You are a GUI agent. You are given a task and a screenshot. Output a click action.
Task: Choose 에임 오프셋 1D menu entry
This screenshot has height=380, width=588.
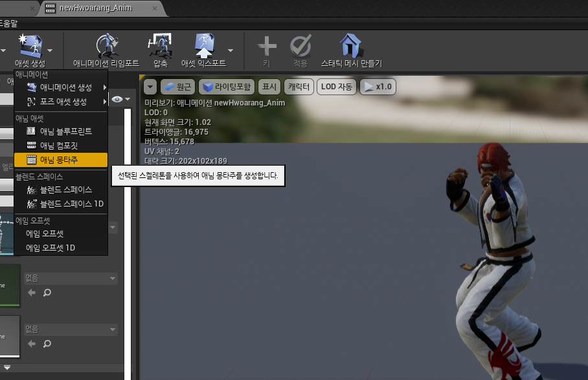(61, 248)
